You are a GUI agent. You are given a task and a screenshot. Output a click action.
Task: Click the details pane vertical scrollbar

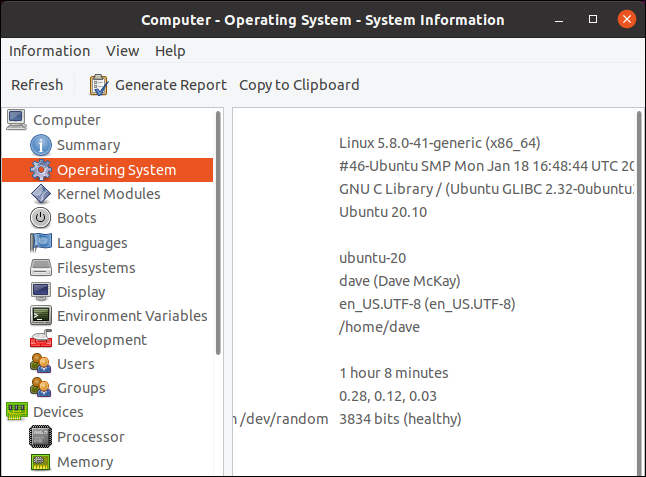(639, 290)
